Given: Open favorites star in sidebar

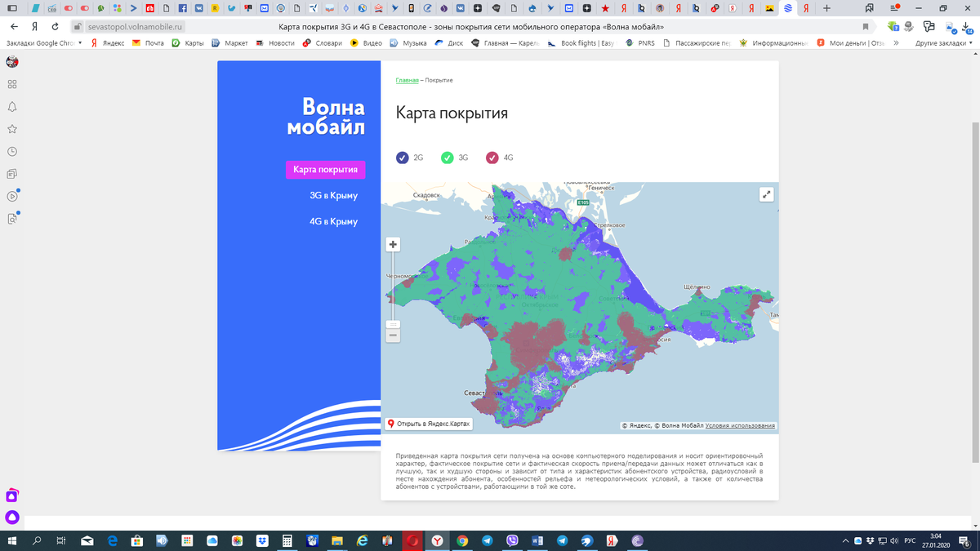Looking at the screenshot, I should click(12, 129).
